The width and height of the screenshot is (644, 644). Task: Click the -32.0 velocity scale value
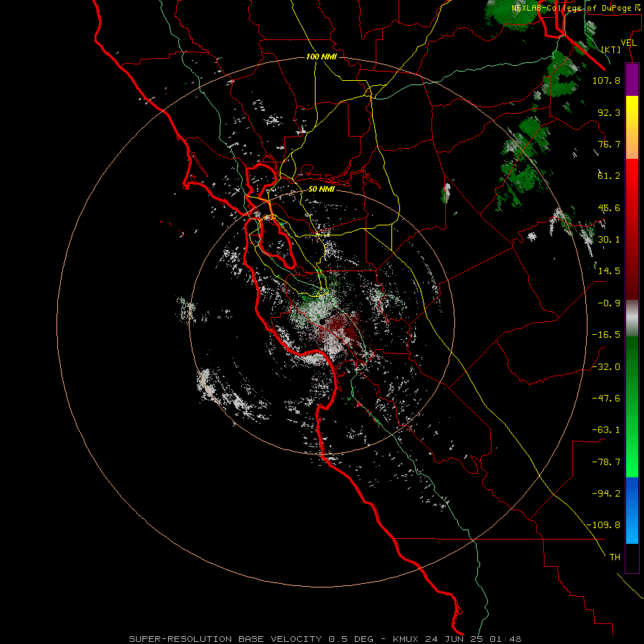pyautogui.click(x=606, y=366)
